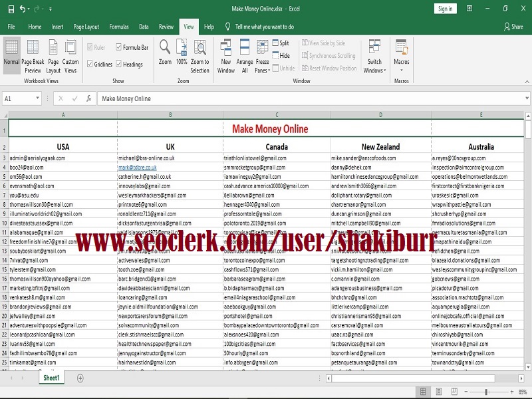Image resolution: width=532 pixels, height=399 pixels.
Task: Click the Undo arrow icon
Action: [x=23, y=9]
